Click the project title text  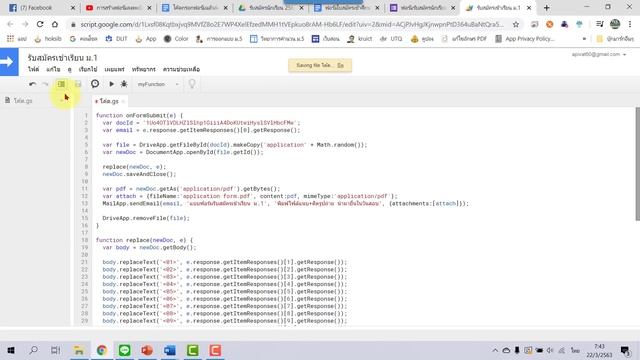pyautogui.click(x=62, y=58)
